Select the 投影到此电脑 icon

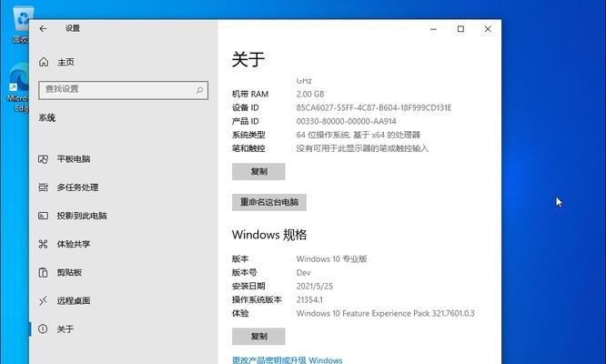click(44, 216)
